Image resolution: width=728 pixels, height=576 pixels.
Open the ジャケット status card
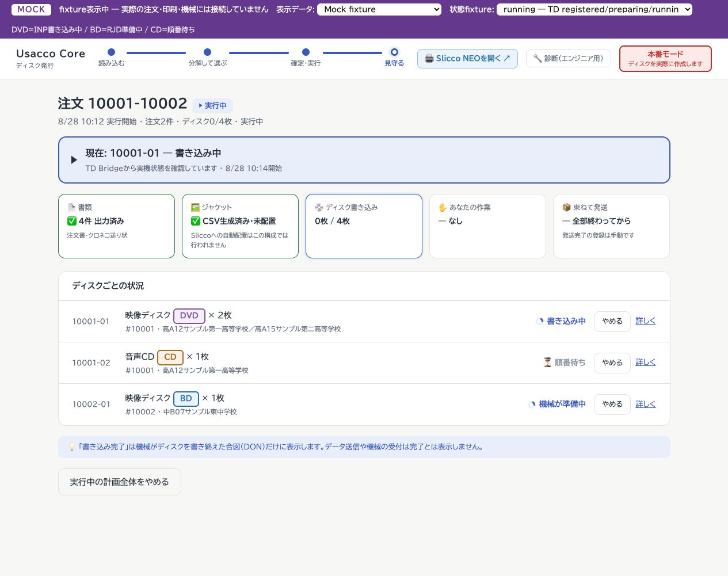(240, 226)
